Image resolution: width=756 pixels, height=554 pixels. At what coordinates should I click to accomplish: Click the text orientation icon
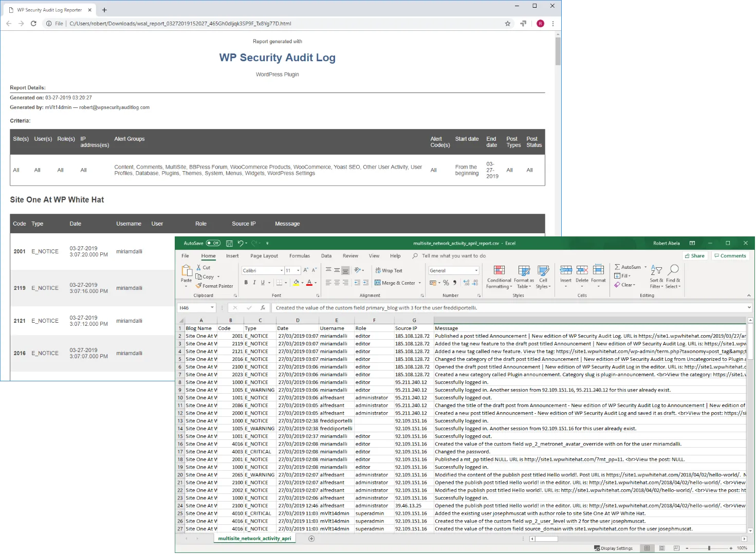click(x=358, y=270)
